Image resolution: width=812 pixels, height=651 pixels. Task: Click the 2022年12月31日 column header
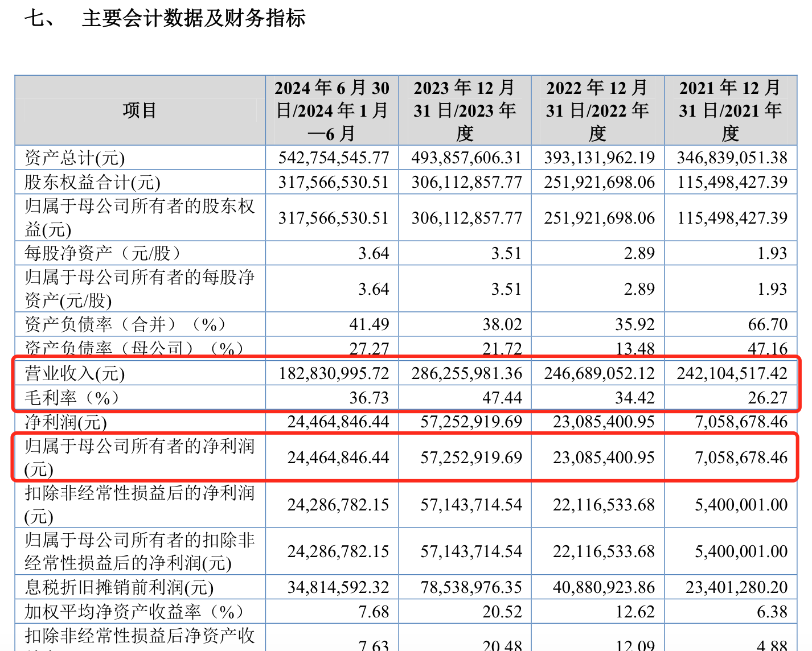point(597,110)
